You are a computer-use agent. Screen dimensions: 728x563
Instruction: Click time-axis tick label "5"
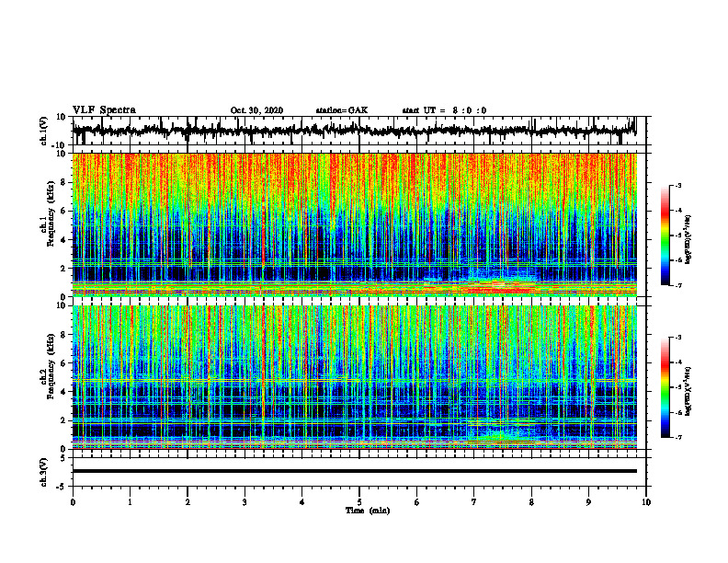click(359, 502)
